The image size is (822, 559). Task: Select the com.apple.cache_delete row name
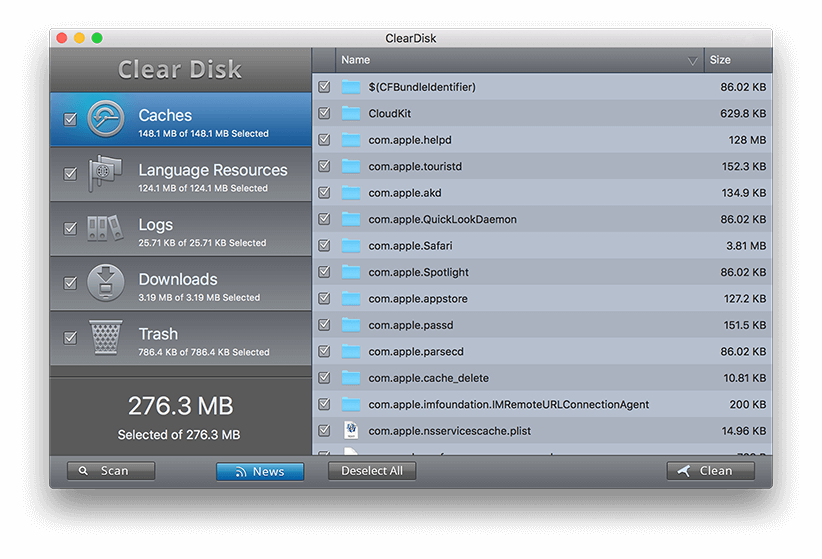(x=428, y=378)
